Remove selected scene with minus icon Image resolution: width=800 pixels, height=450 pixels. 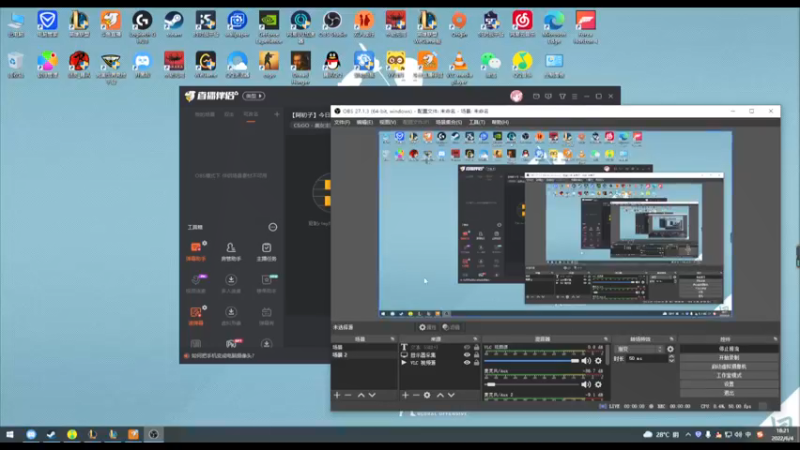coord(348,395)
